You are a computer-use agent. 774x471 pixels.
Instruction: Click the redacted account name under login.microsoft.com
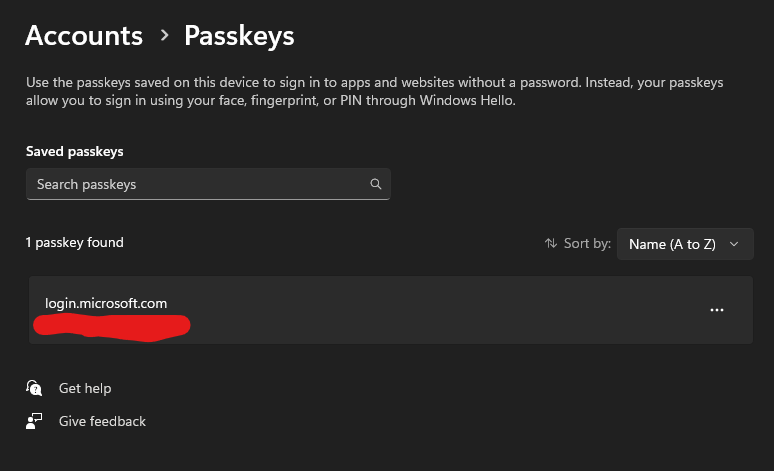pyautogui.click(x=112, y=326)
